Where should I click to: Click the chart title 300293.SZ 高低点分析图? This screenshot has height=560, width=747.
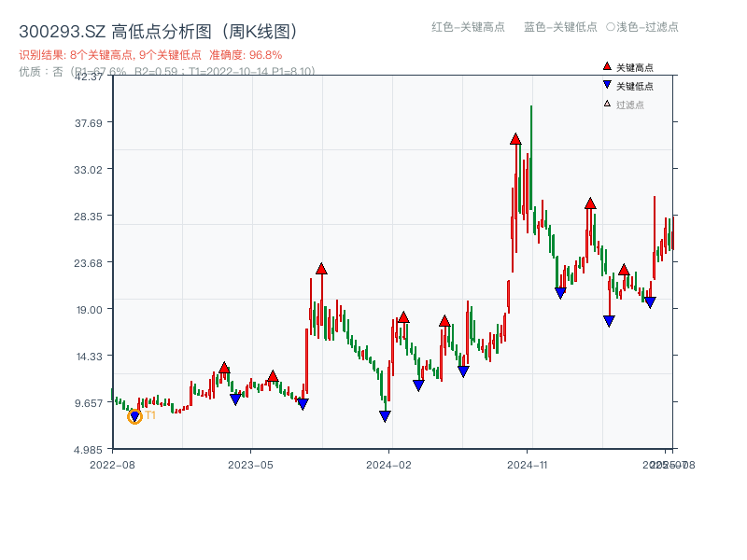pos(159,32)
